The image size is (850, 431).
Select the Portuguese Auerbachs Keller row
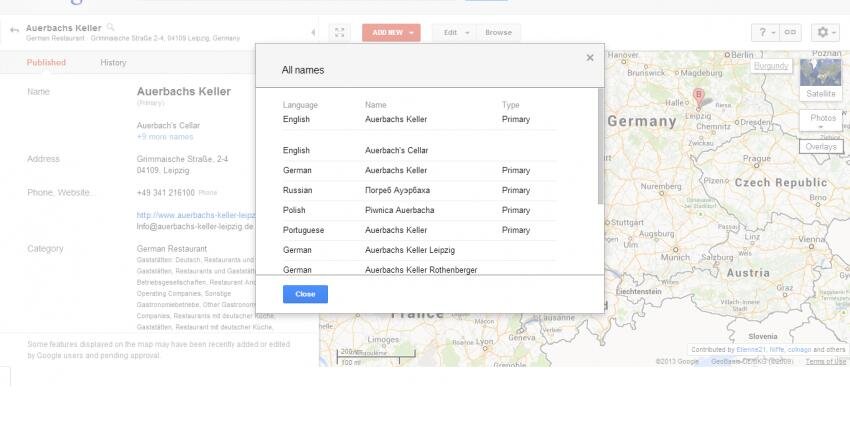pos(420,230)
